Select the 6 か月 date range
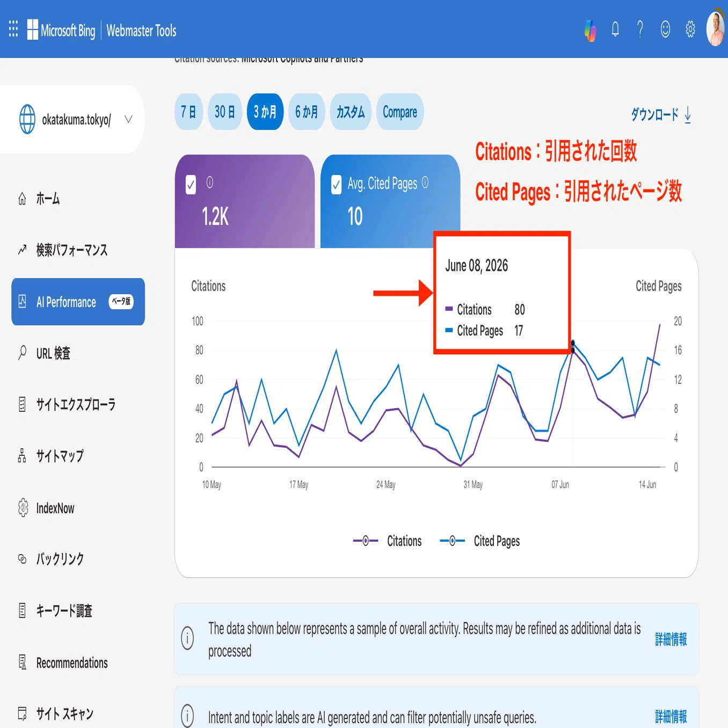This screenshot has height=728, width=728. 307,112
